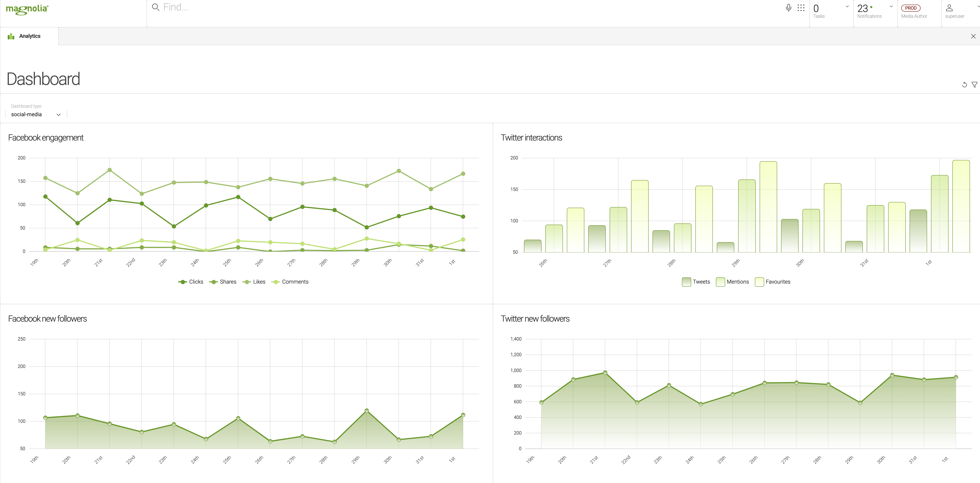980x483 pixels.
Task: Click the search magnifier icon
Action: pyautogui.click(x=155, y=7)
